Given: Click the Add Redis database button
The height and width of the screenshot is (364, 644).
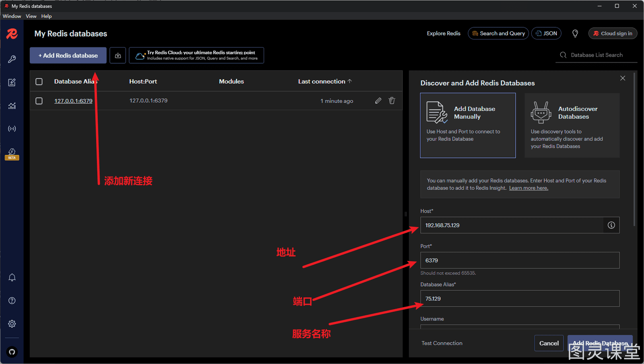Looking at the screenshot, I should [68, 56].
